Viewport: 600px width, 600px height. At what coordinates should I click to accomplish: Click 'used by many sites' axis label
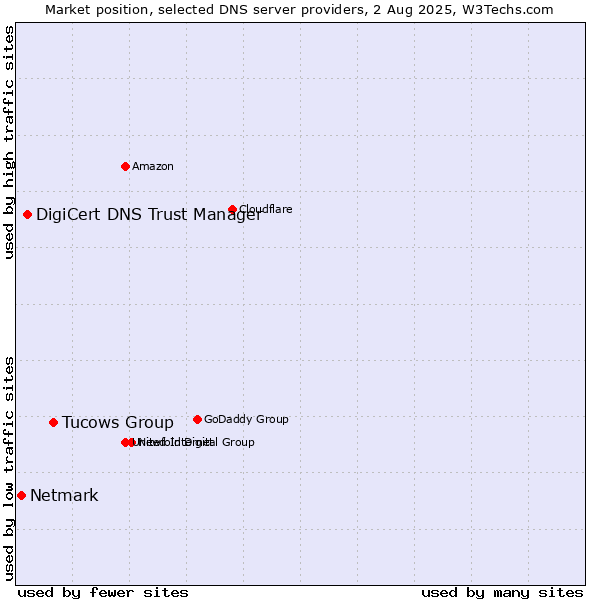(502, 593)
